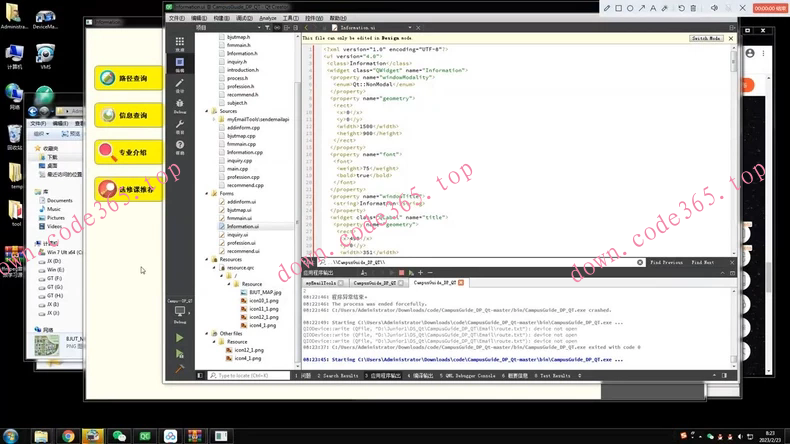This screenshot has height=444, width=790.
Task: Open Chrome from the Windows taskbar
Action: (x=67, y=435)
